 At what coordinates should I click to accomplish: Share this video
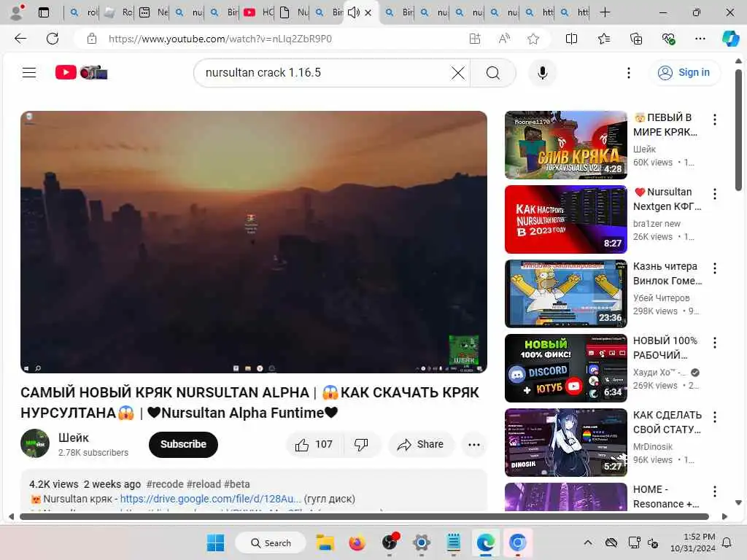pos(421,445)
